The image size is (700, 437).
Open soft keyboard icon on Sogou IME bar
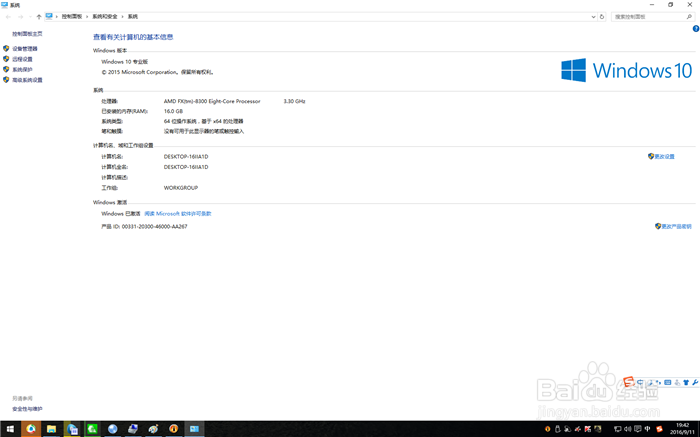pos(667,383)
